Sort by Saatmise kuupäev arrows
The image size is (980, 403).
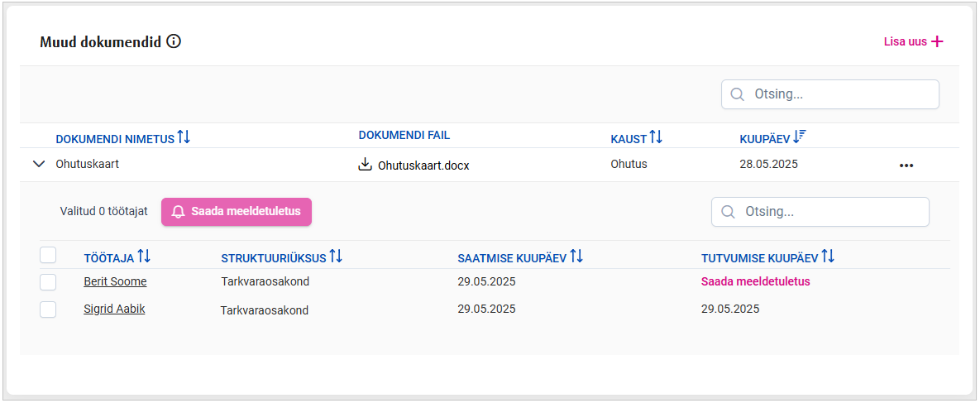[x=576, y=257]
